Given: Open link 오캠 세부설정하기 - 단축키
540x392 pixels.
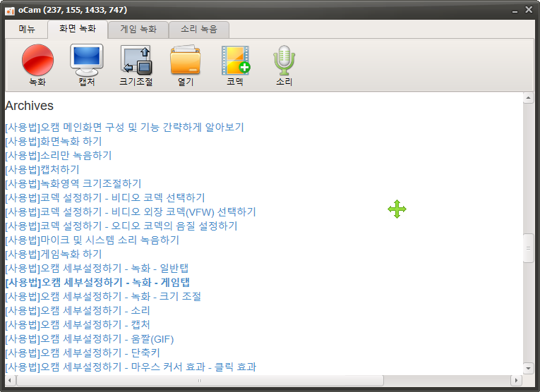Looking at the screenshot, I should point(83,353).
